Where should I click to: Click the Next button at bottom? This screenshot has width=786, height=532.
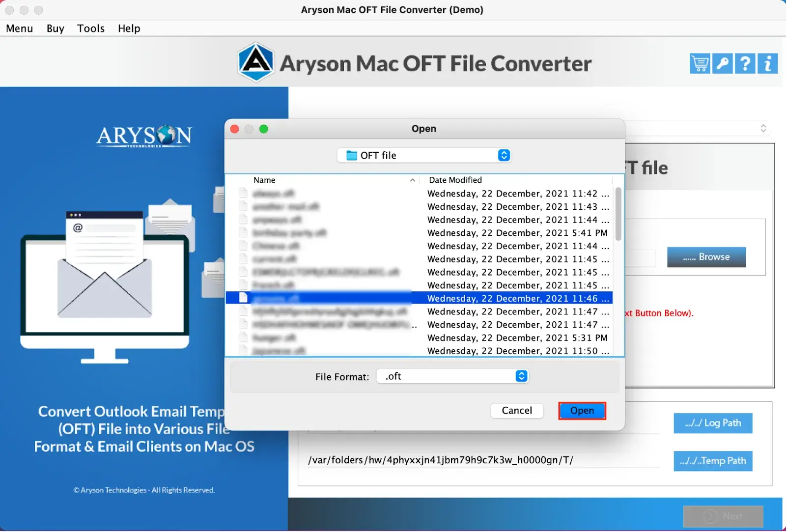click(x=723, y=516)
